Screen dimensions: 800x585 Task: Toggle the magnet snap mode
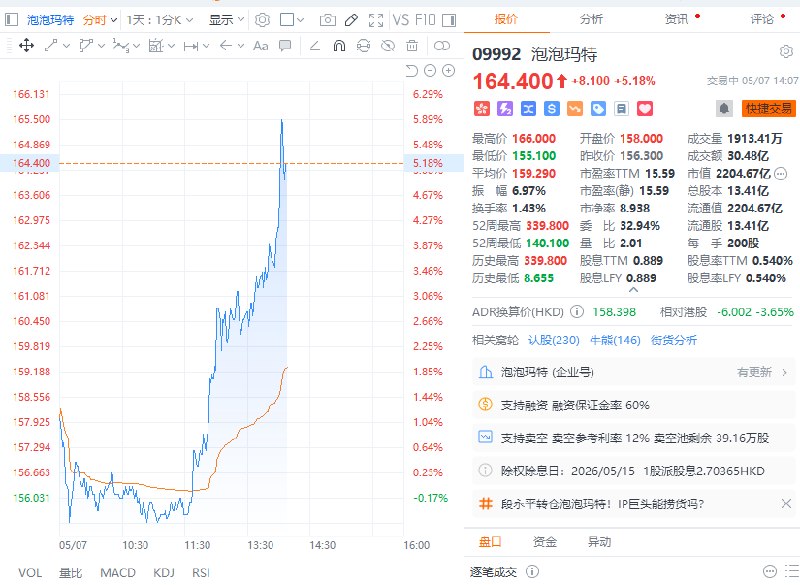[339, 46]
